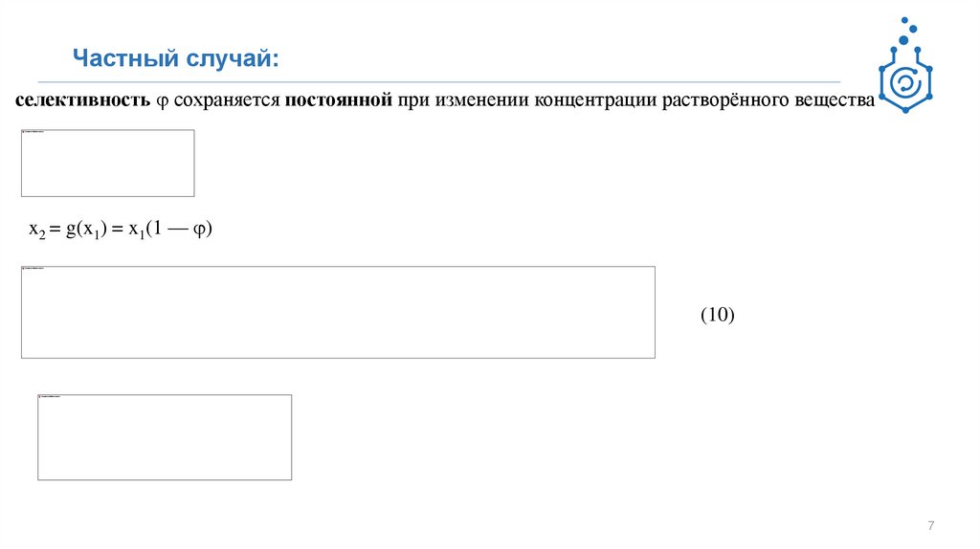
Task: Click the word "концентрации" in the sentence
Action: tap(595, 100)
